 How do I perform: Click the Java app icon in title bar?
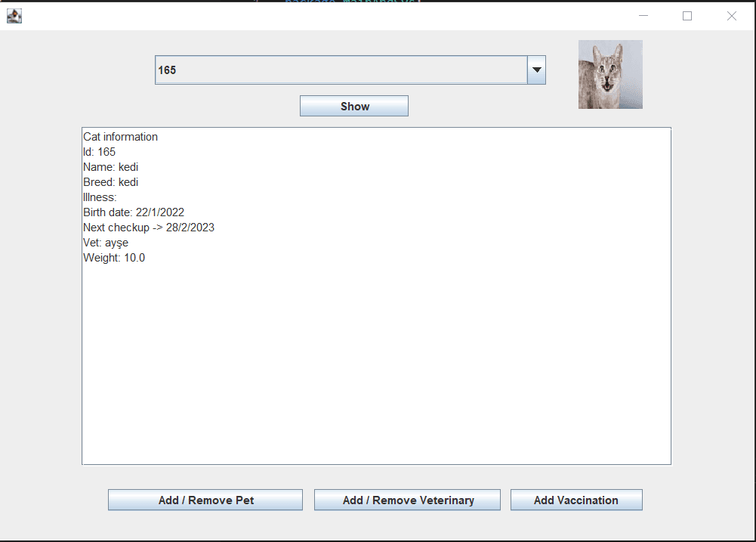click(x=14, y=16)
